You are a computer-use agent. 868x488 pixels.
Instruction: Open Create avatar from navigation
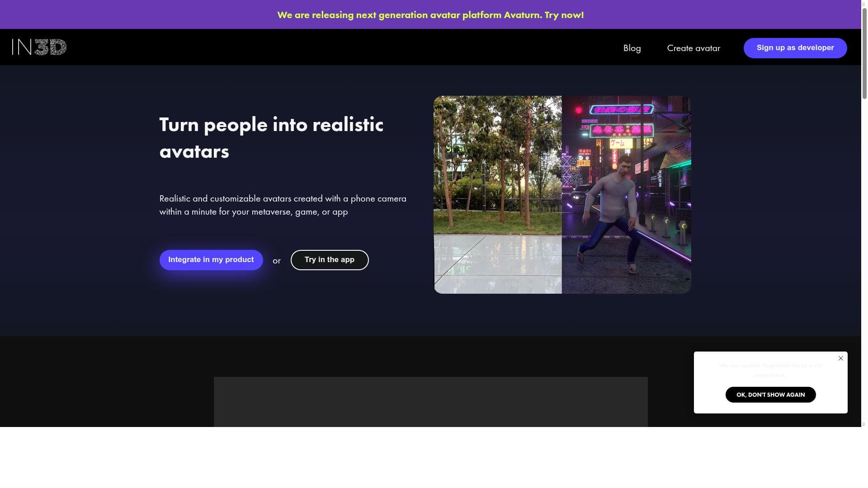pyautogui.click(x=693, y=48)
